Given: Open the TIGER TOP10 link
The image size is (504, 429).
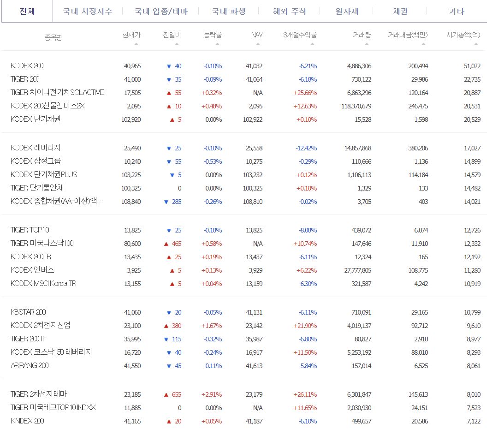Looking at the screenshot, I should coord(30,230).
